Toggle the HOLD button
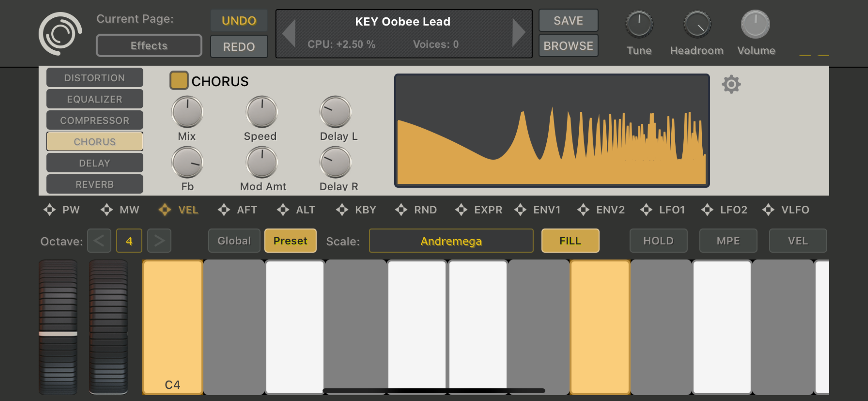Image resolution: width=868 pixels, height=401 pixels. point(658,241)
